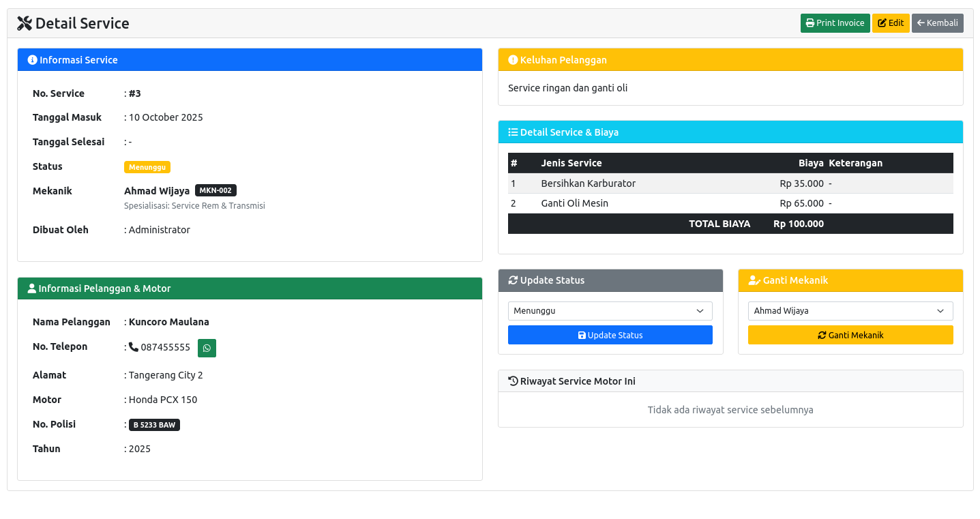Click the user-edit icon in Ganti Mekanik header

(x=754, y=280)
